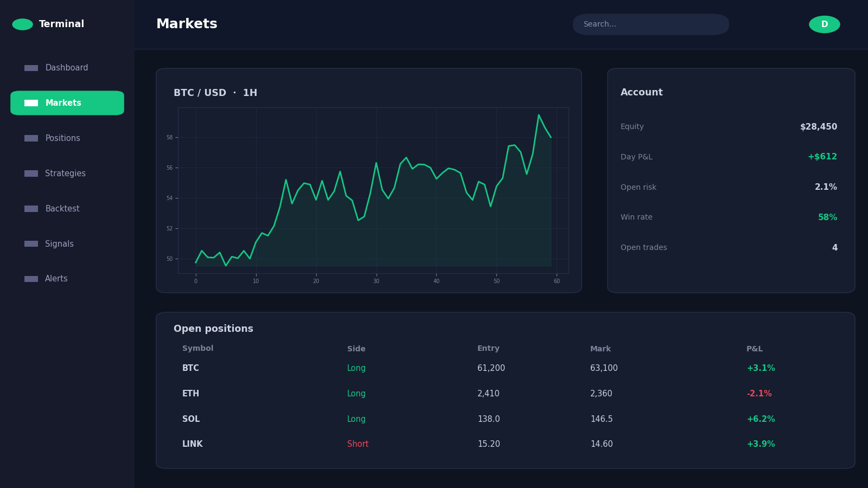
Task: Click BTC P&L value +3.1%
Action: click(x=761, y=369)
